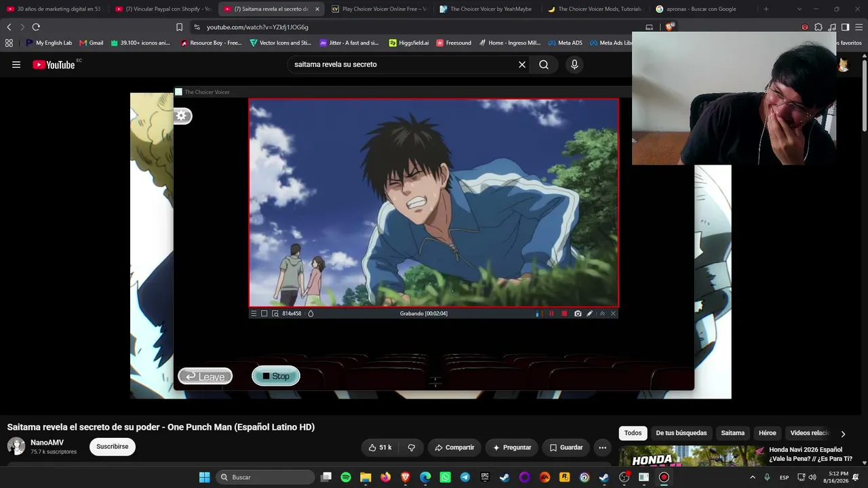Show more filter chips with right arrow
The image size is (868, 488).
click(x=843, y=434)
